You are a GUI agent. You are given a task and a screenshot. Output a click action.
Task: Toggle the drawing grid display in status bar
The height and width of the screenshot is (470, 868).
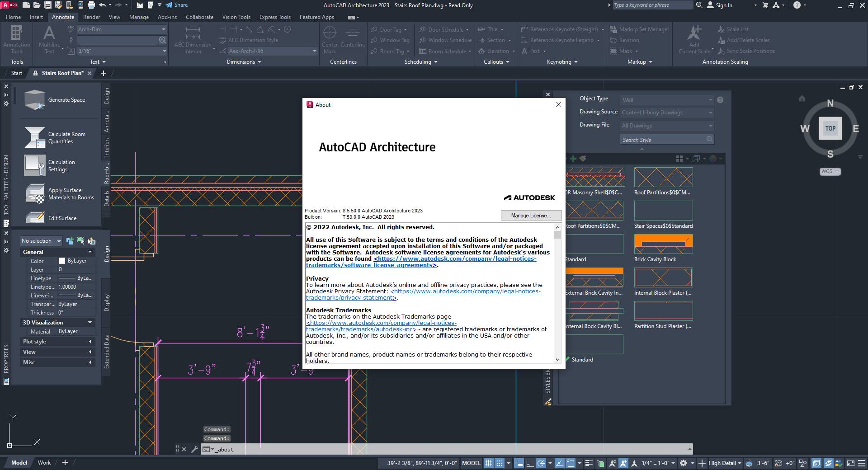[488, 463]
